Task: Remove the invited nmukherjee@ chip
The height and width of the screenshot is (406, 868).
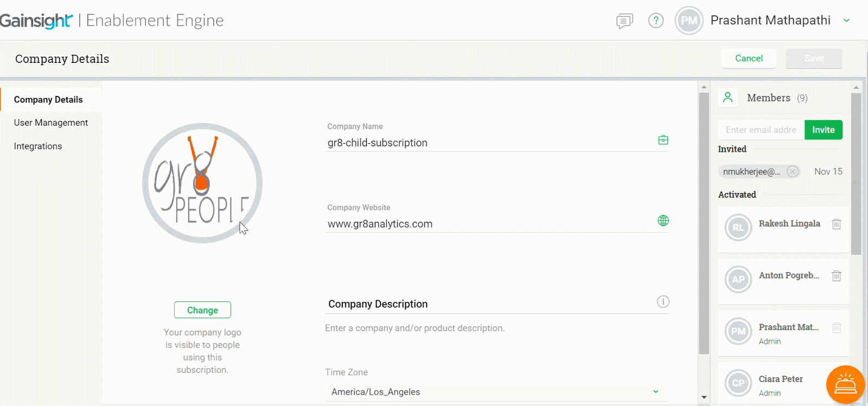Action: [x=793, y=171]
